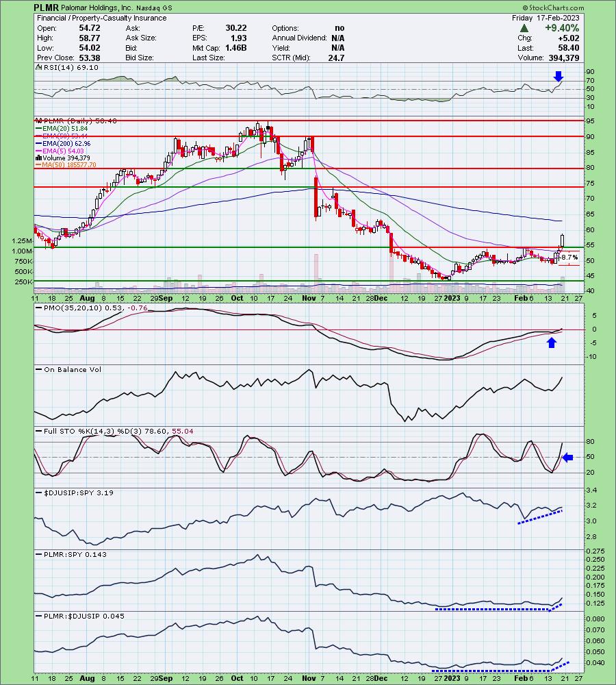Click the PLMR ticker symbol in the title
The height and width of the screenshot is (685, 616).
tap(45, 8)
